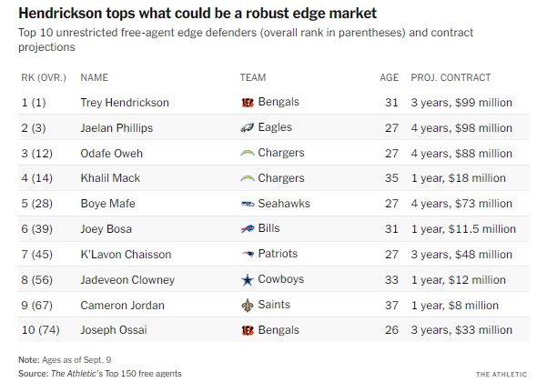The width and height of the screenshot is (557, 392).
Task: Click the Cowboys star logo beside Jadeveon Clowney
Action: pyautogui.click(x=246, y=280)
